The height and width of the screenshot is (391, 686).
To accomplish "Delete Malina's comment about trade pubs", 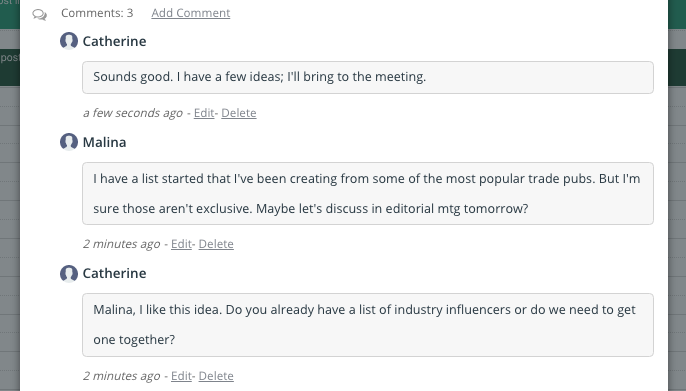I will tap(216, 244).
